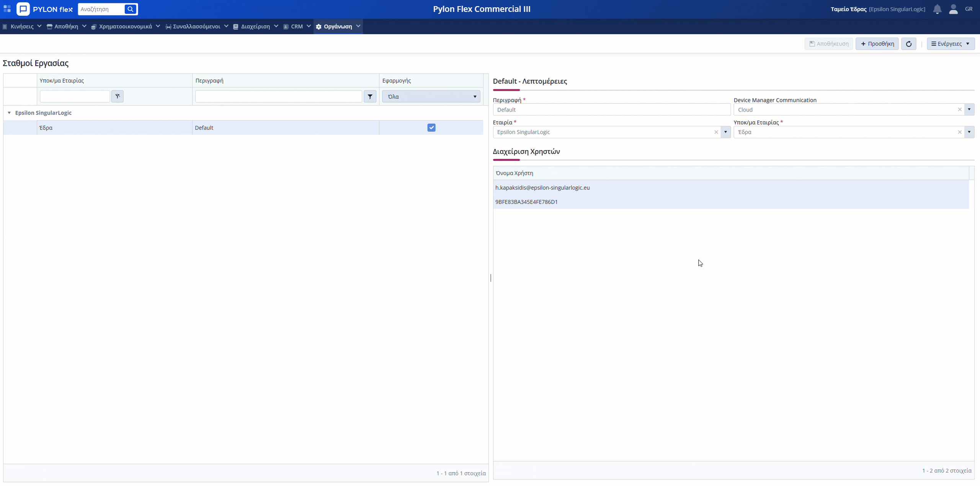Click the Υποκ/μα Εταιρίας column header

114,80
